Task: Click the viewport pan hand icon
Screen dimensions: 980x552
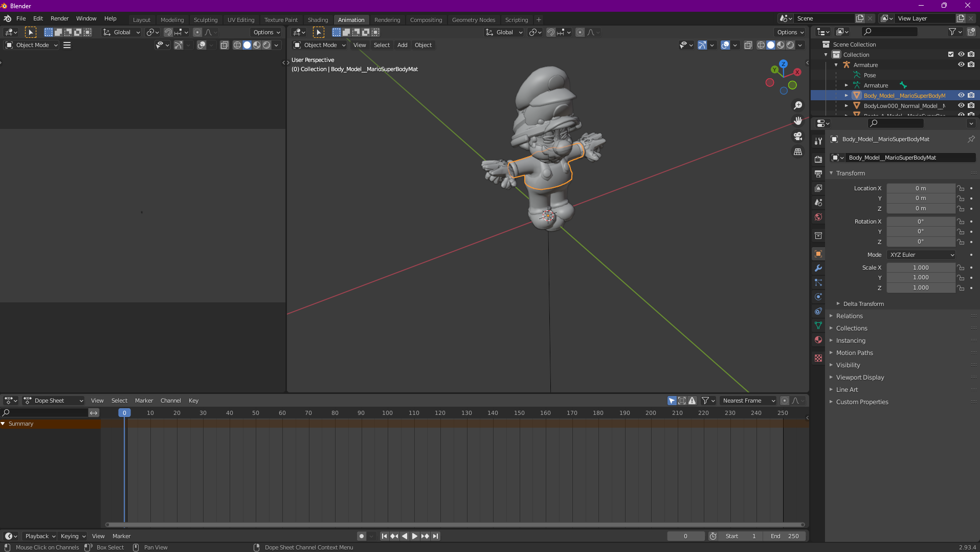Action: click(797, 121)
